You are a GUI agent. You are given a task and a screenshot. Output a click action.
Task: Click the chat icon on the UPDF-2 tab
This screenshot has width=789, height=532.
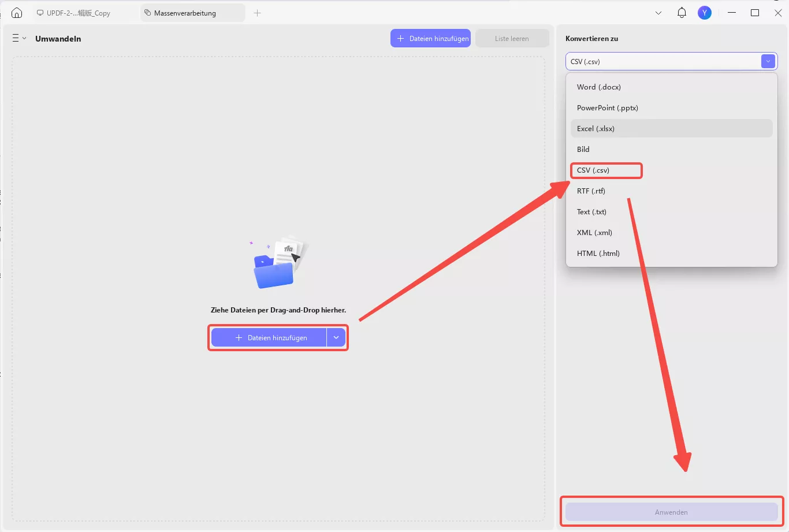(40, 12)
